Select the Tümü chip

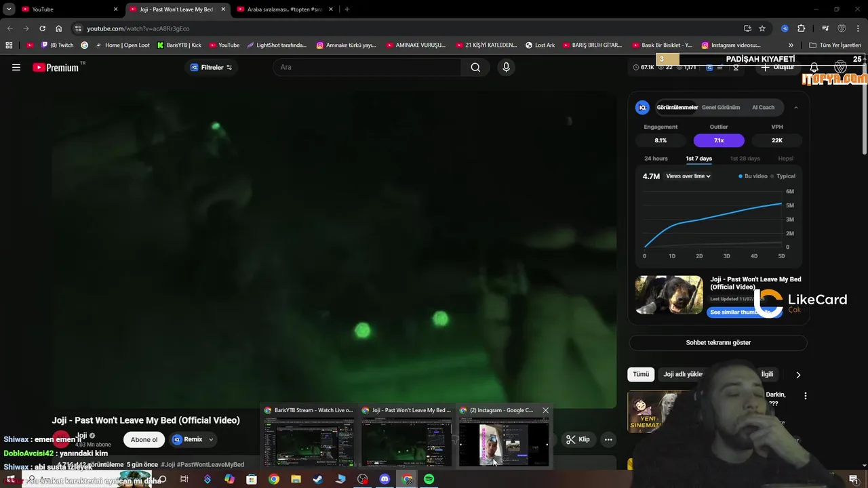pos(641,374)
